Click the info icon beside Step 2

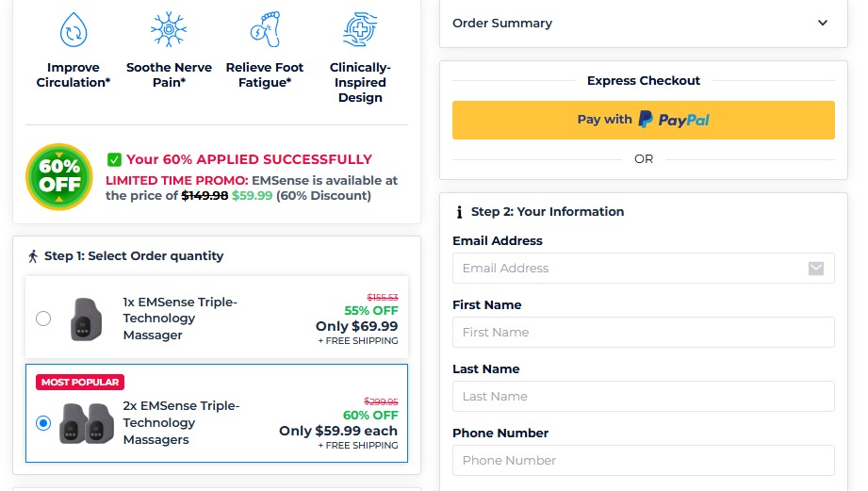pos(459,212)
